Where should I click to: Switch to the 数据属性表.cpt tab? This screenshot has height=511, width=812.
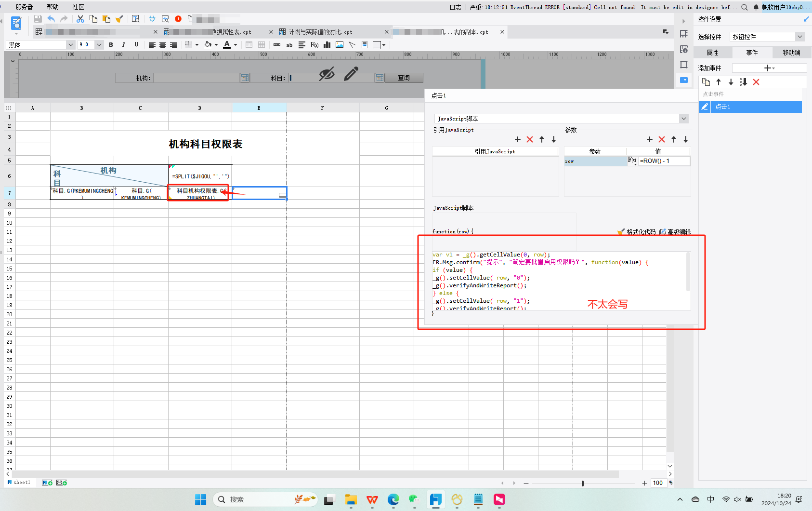pyautogui.click(x=232, y=32)
